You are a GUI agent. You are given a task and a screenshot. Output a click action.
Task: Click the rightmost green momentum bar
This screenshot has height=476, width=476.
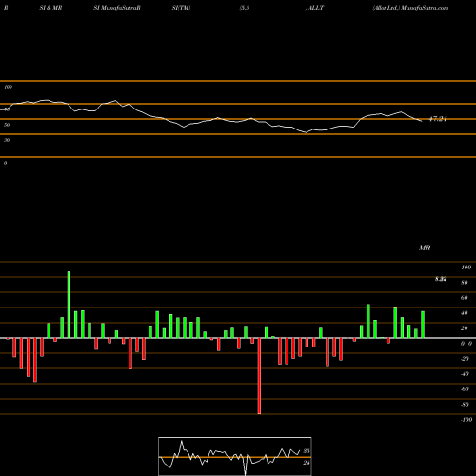pos(423,325)
